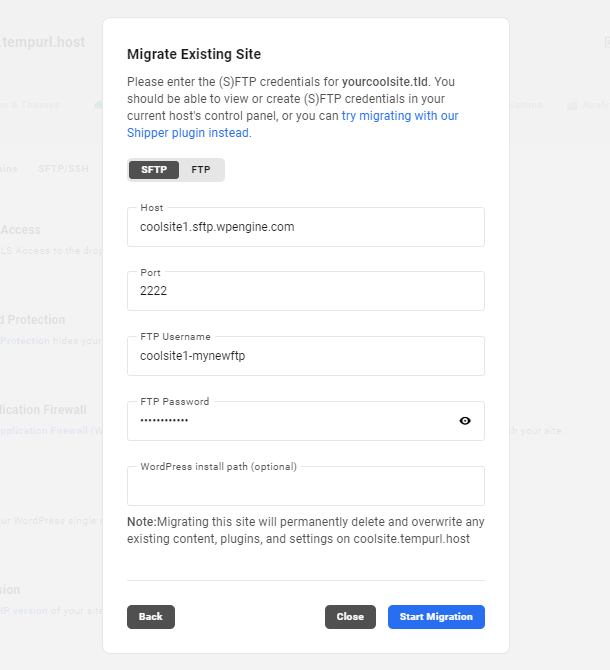Select the FTP protocol option

(x=201, y=170)
